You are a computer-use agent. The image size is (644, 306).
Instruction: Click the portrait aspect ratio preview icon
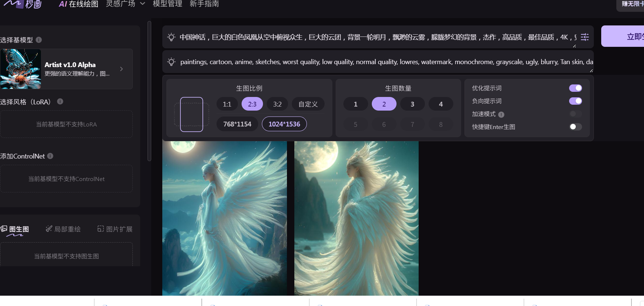click(x=191, y=114)
